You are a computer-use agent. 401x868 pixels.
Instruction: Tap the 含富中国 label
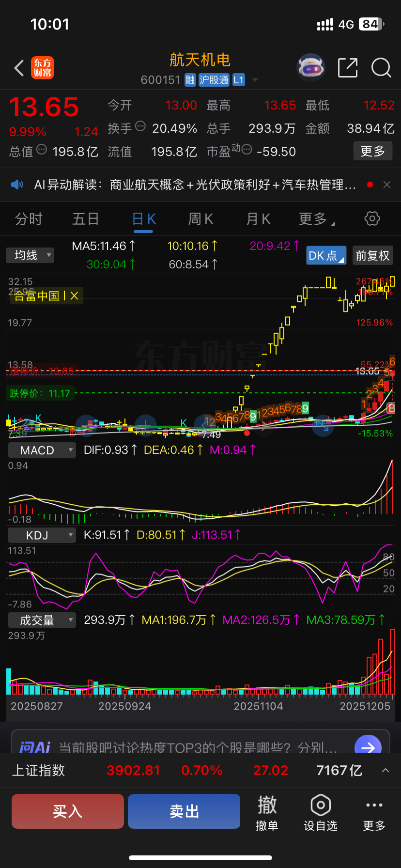point(36,296)
